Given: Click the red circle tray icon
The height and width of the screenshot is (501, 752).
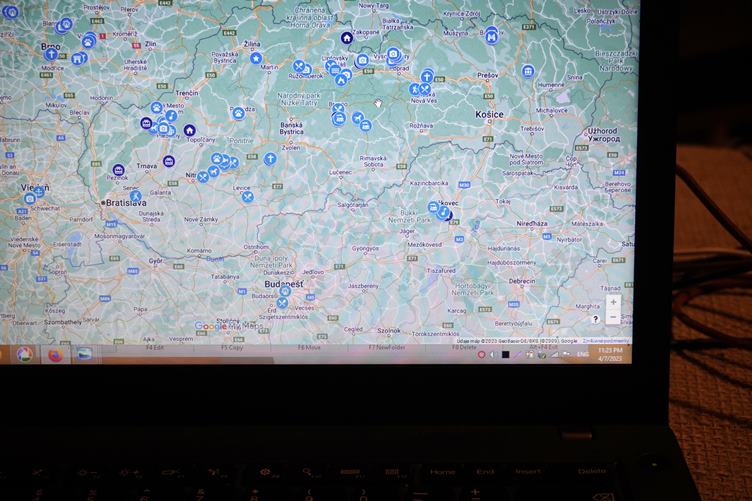Looking at the screenshot, I should [481, 355].
